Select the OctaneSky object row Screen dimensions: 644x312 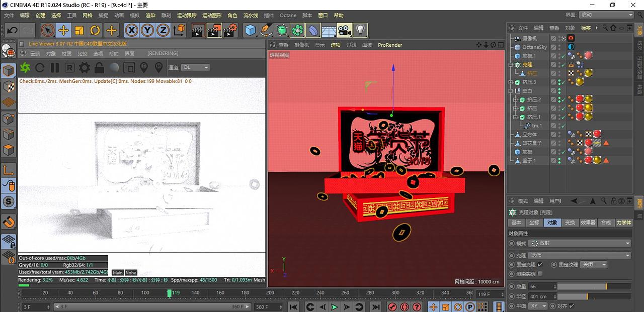click(x=534, y=47)
